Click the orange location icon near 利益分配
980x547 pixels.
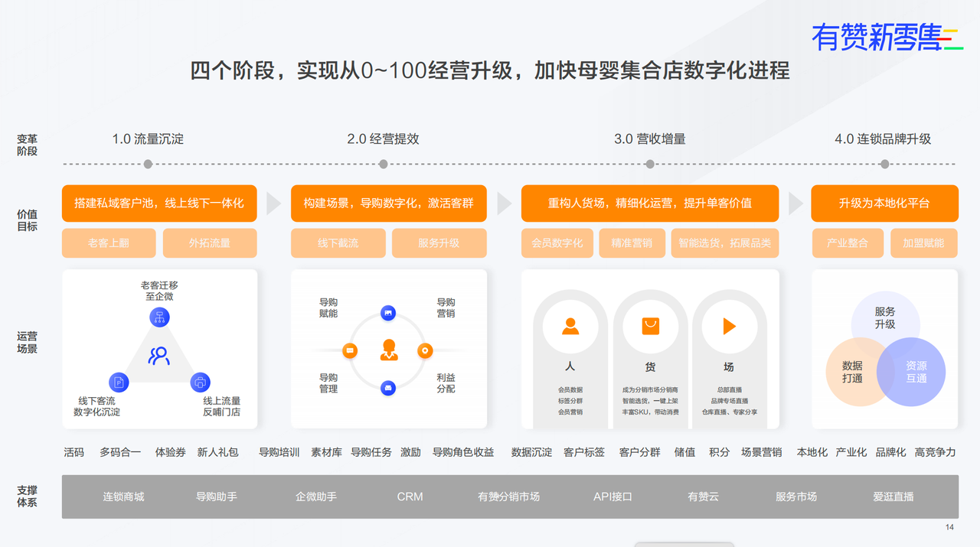(426, 350)
